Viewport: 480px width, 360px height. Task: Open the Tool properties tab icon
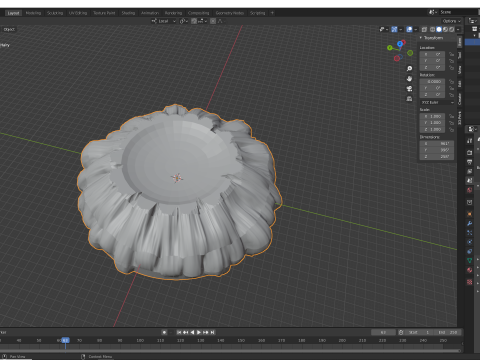[470, 141]
